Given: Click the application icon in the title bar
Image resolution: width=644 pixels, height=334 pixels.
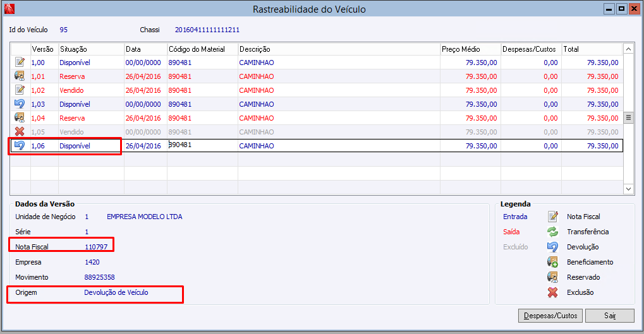Looking at the screenshot, I should 9,9.
